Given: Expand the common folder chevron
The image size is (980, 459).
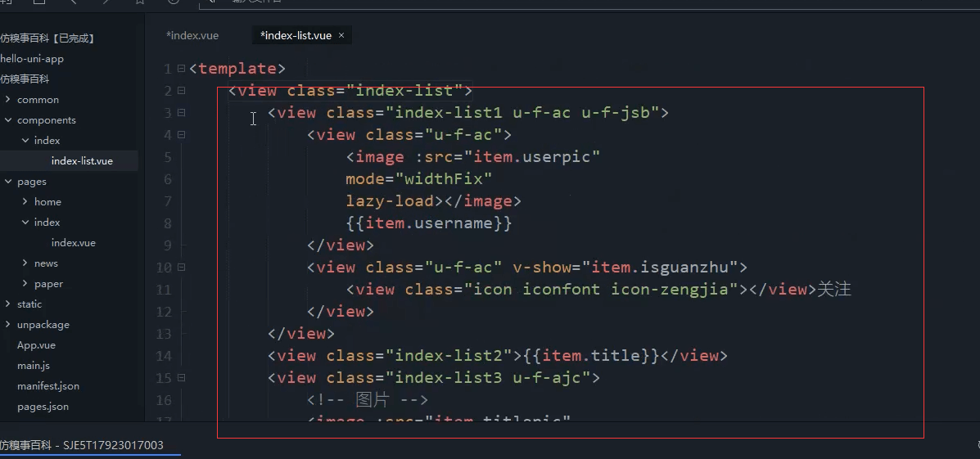Looking at the screenshot, I should [x=7, y=99].
